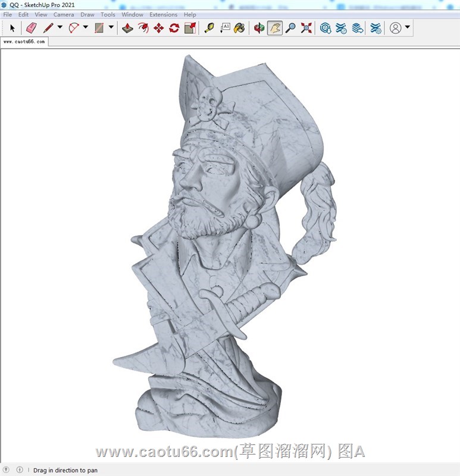This screenshot has height=476, width=460.
Task: Open the Draw menu
Action: (x=87, y=14)
